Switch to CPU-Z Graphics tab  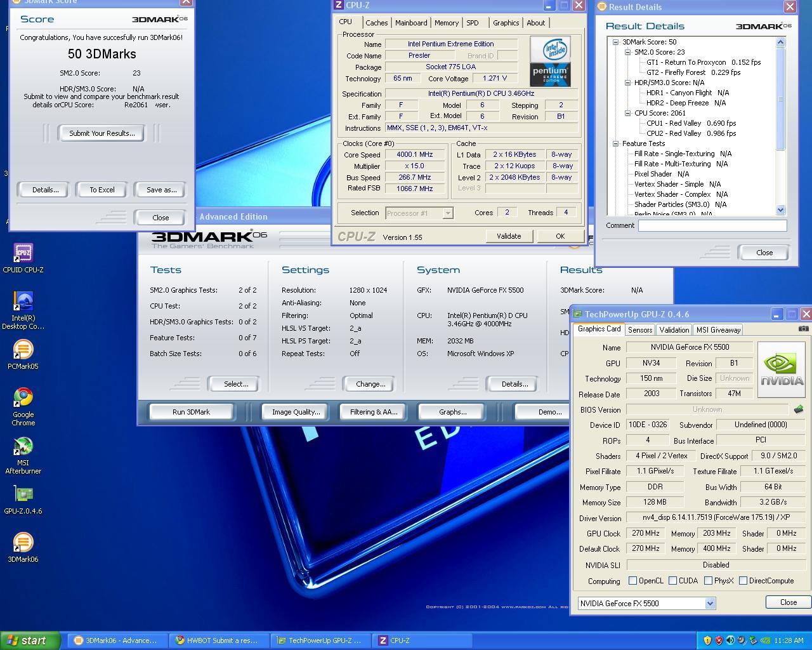[x=506, y=23]
